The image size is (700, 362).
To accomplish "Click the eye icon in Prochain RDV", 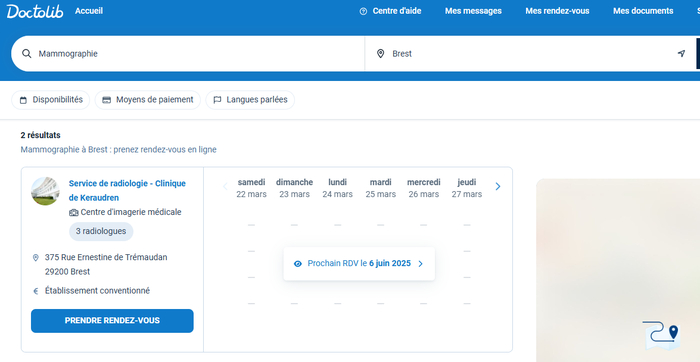I will 298,264.
